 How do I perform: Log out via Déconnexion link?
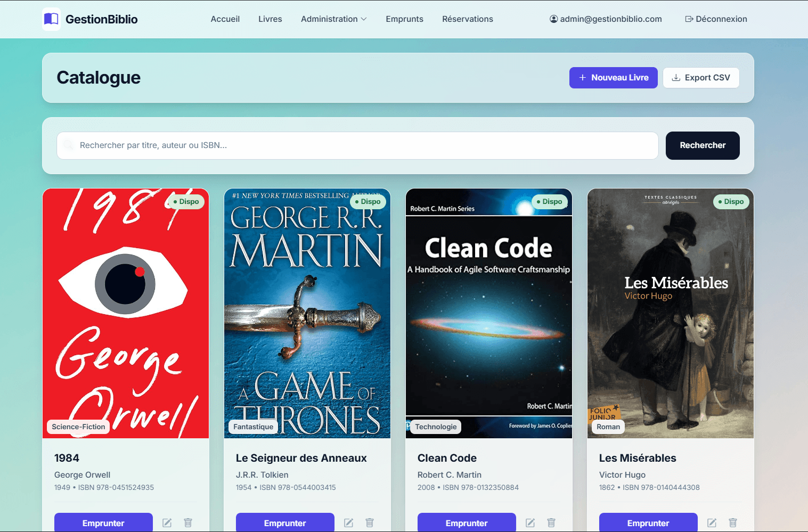click(716, 19)
